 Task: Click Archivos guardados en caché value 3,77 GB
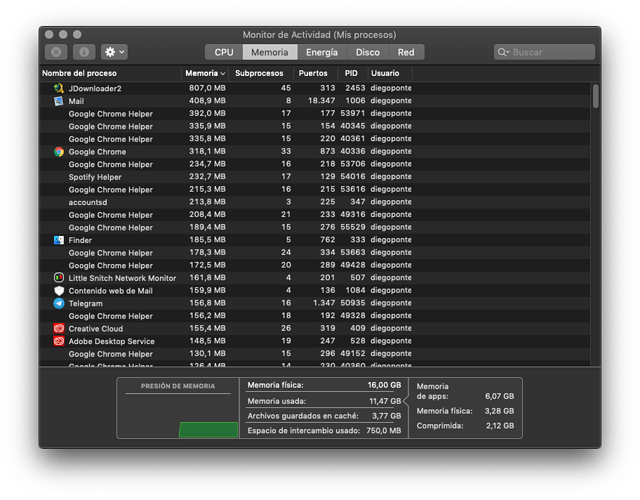pyautogui.click(x=386, y=416)
